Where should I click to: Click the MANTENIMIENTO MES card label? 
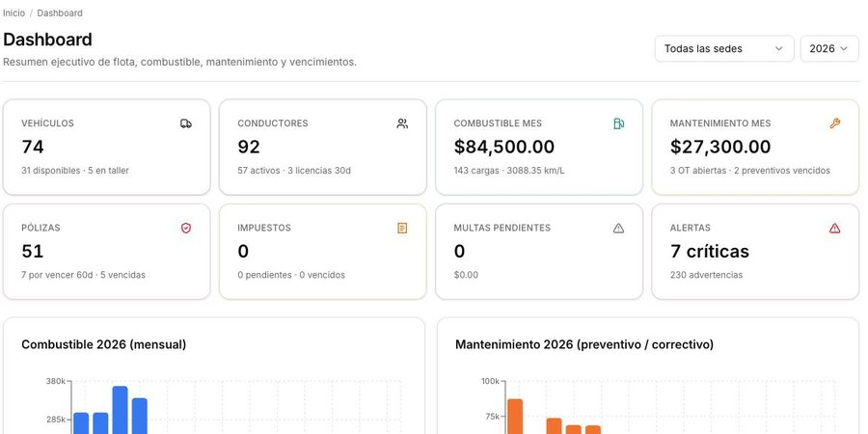pyautogui.click(x=720, y=123)
